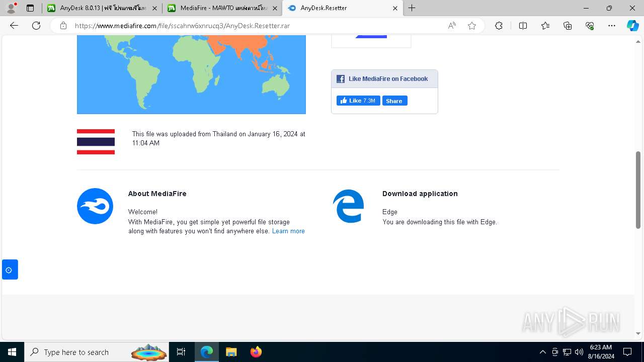Close the AnyDesk 8.0.13 tab
Screen dimensions: 644x362
pos(154,8)
